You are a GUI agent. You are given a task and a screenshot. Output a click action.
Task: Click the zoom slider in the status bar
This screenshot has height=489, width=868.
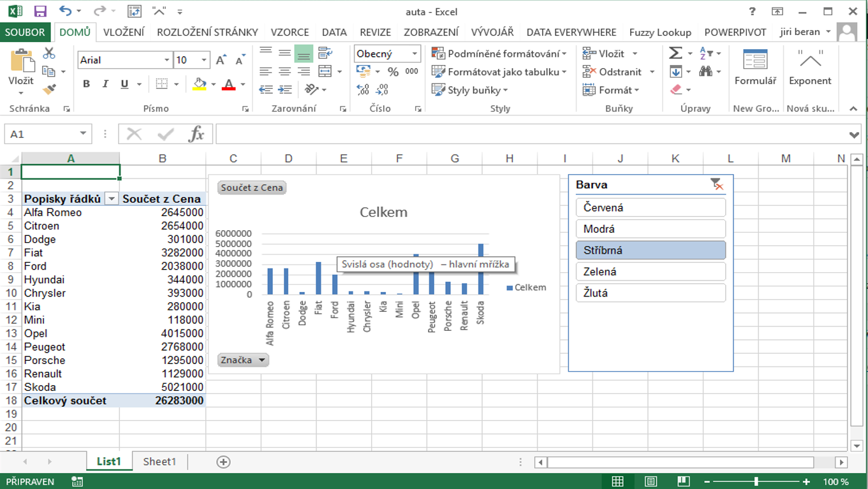tap(756, 481)
